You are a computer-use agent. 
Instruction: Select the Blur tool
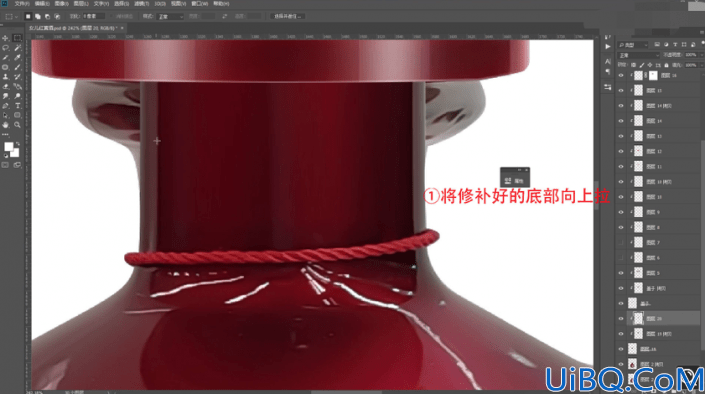coord(5,96)
